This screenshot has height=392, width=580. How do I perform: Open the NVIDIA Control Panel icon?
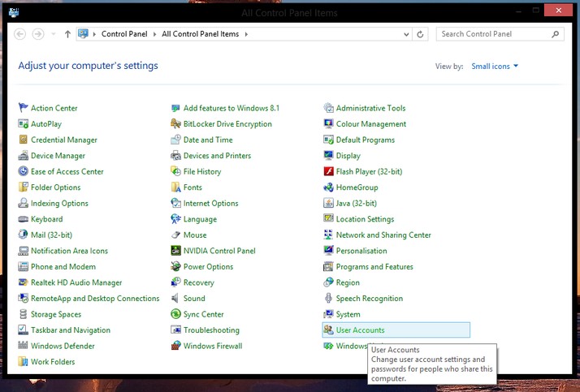click(175, 251)
